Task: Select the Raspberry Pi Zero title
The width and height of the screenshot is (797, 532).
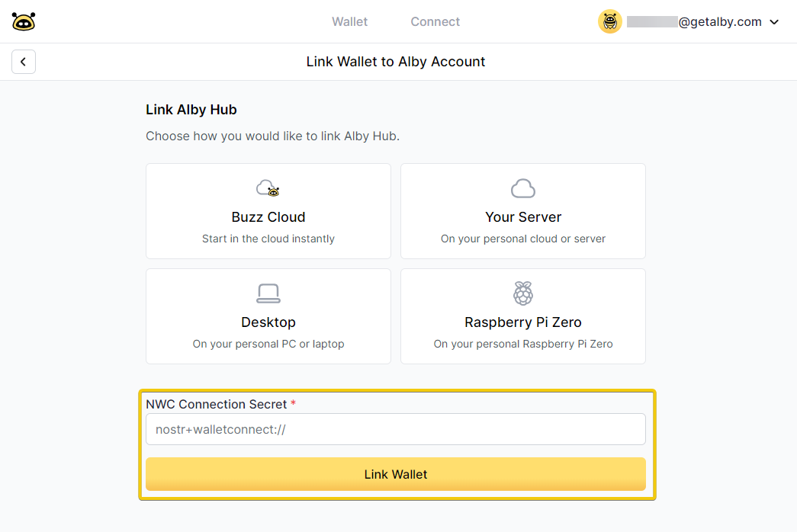Action: pos(523,322)
